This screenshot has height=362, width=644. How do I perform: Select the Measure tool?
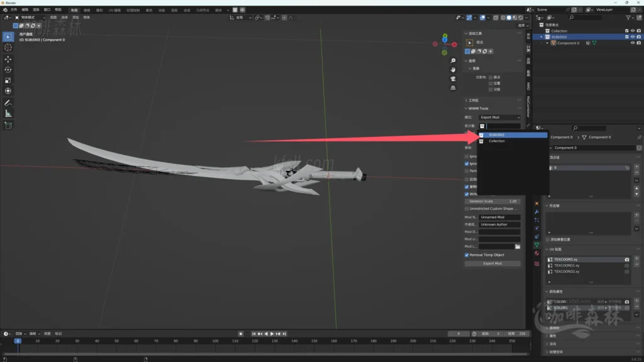(x=8, y=114)
